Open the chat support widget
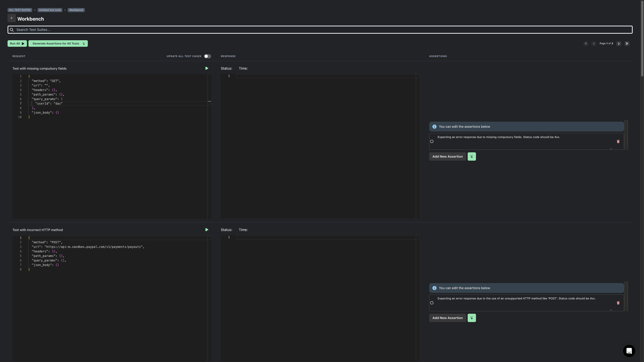 (x=629, y=351)
